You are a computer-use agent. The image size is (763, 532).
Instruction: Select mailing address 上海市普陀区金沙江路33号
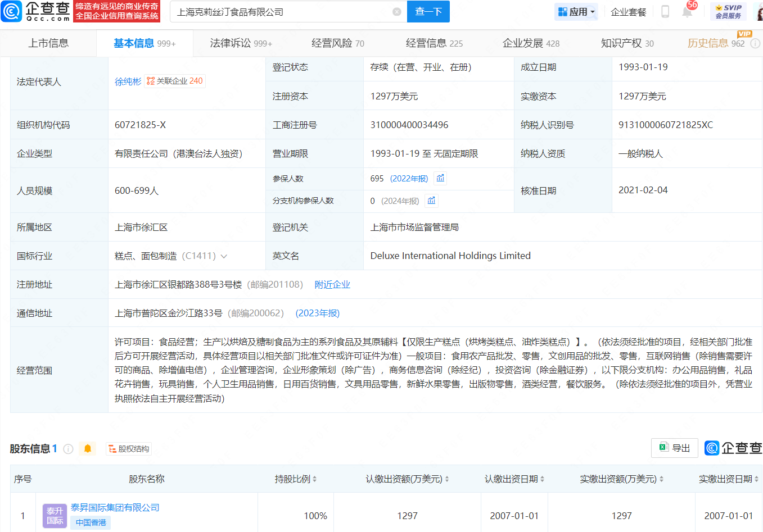(x=169, y=313)
